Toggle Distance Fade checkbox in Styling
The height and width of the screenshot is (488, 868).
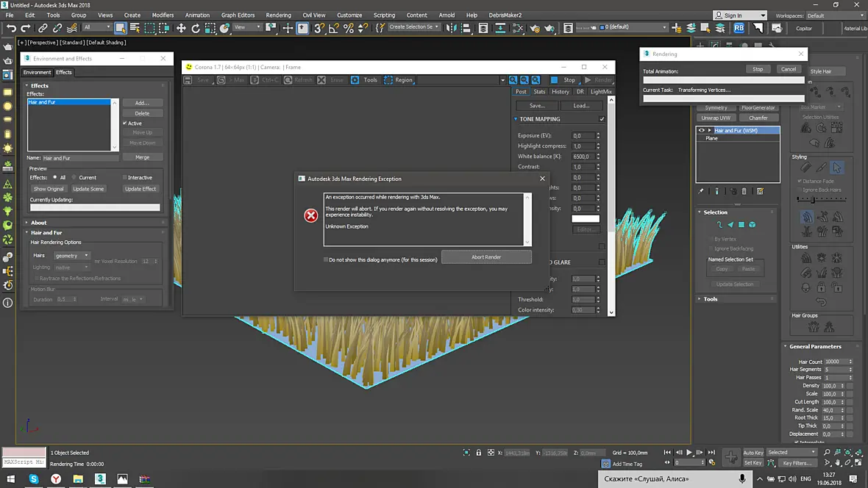(800, 181)
